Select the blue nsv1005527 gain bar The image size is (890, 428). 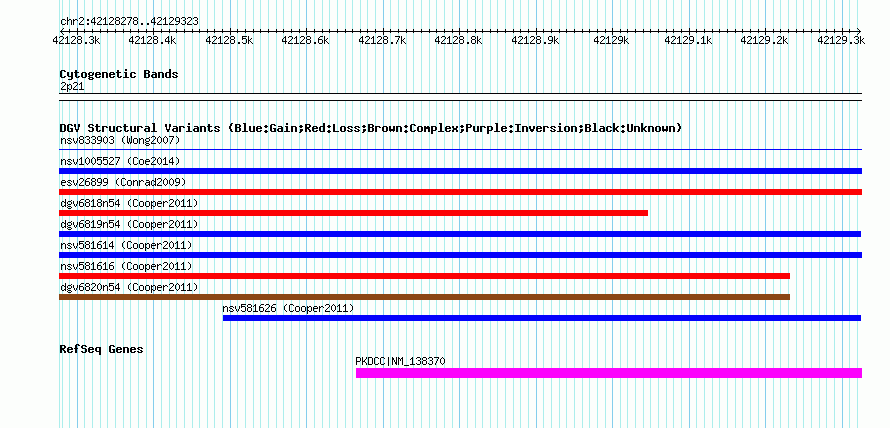tap(460, 171)
